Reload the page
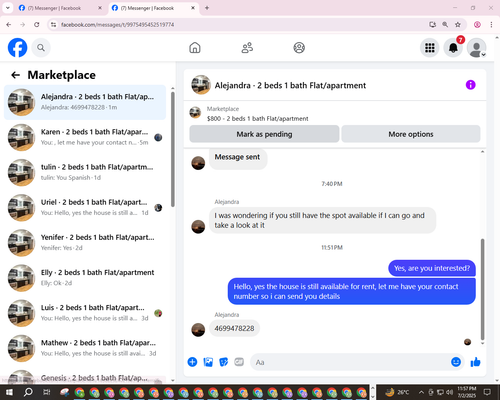500x400 pixels. (37, 24)
